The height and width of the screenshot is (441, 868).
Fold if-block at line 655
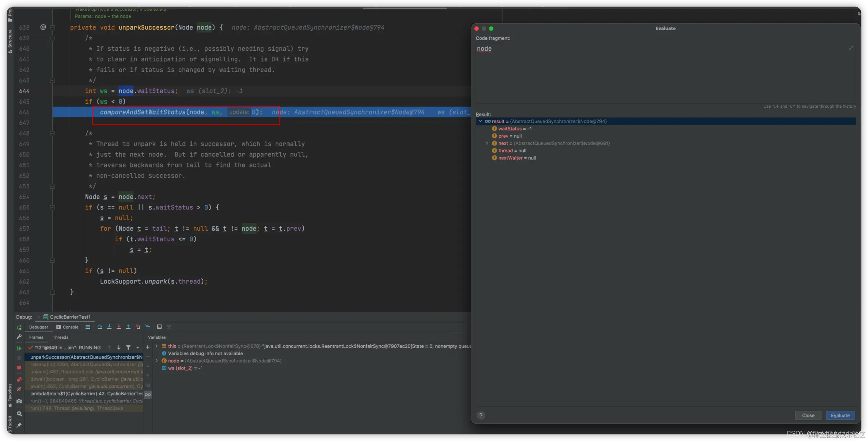52,207
